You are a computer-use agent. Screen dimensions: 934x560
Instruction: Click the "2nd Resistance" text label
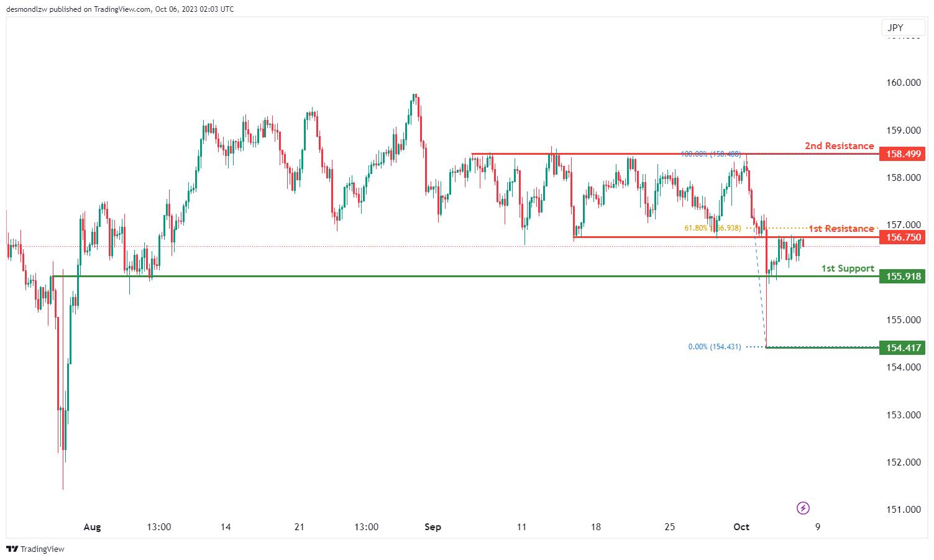[x=839, y=146]
